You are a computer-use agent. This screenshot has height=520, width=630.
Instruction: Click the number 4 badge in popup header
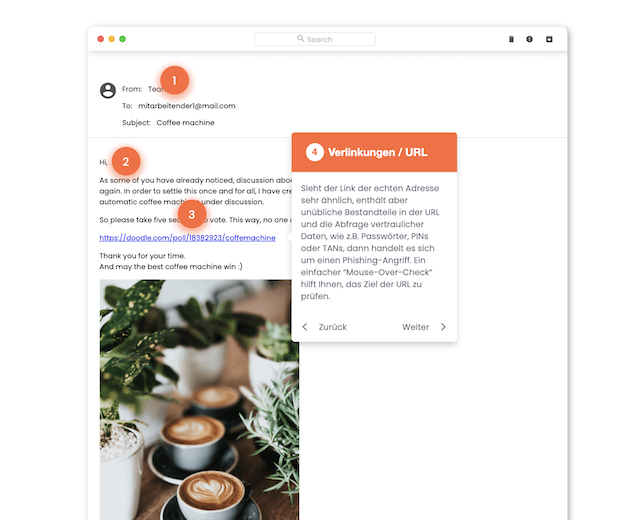pos(315,152)
